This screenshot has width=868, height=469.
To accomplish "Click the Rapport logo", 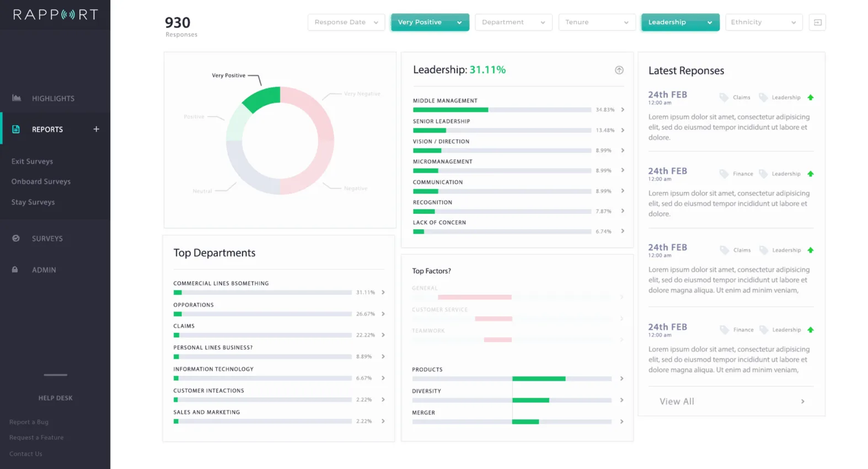I will (x=55, y=14).
